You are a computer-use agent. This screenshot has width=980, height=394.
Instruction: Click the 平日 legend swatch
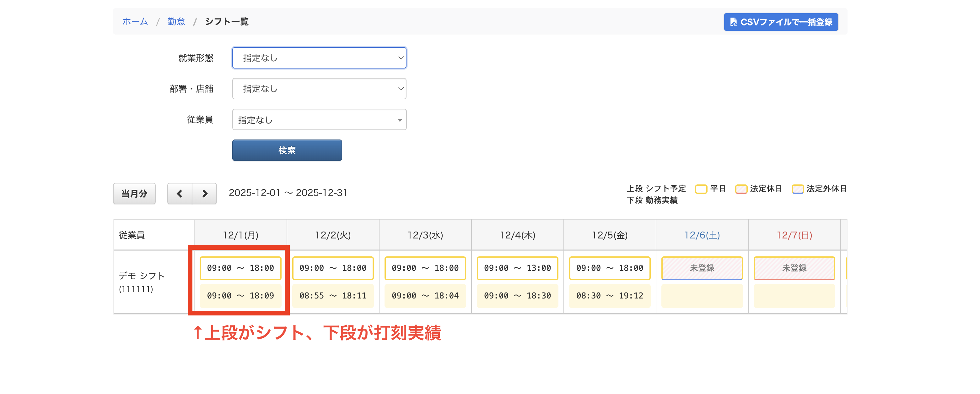click(701, 189)
